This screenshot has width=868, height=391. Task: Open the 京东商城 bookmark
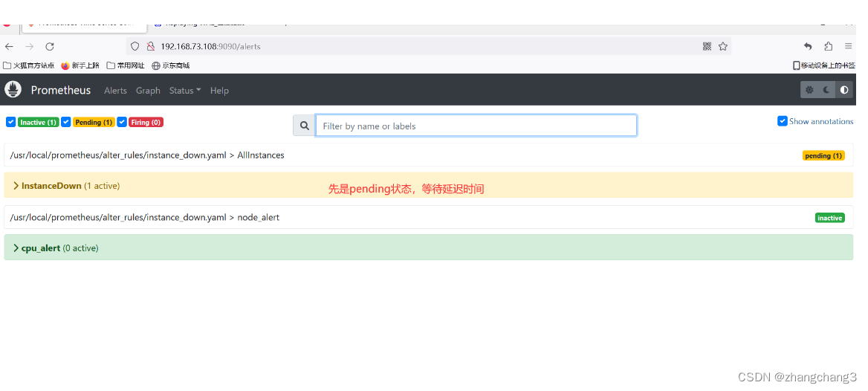(x=171, y=65)
